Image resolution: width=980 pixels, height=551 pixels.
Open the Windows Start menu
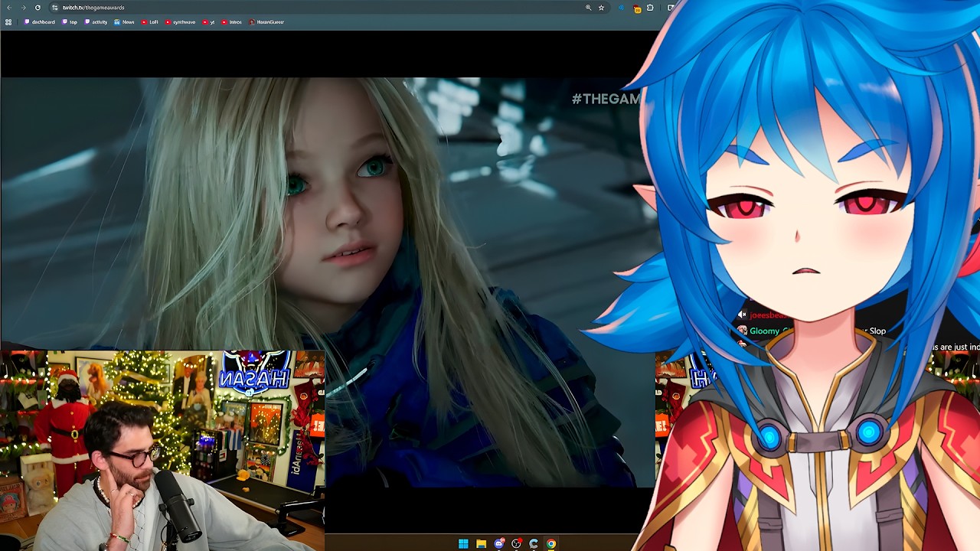pos(463,544)
